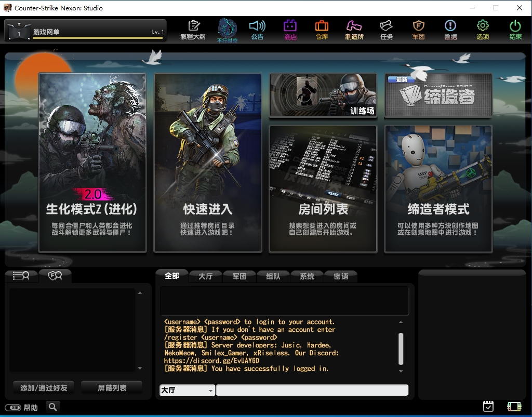The height and width of the screenshot is (417, 532).
Task: Open the Missions (任务) icon
Action: [386, 30]
